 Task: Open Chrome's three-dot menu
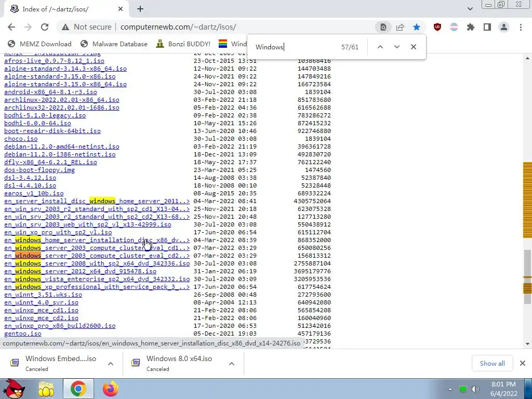pos(521,27)
